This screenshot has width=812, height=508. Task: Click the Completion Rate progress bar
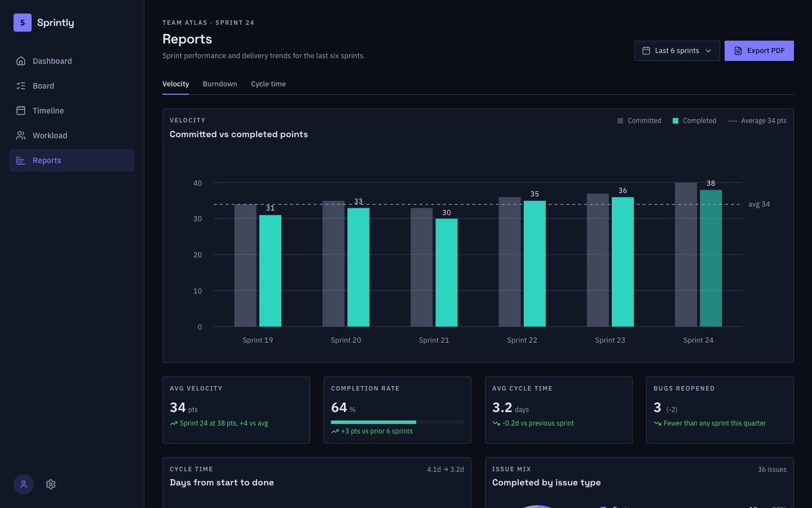tap(398, 422)
